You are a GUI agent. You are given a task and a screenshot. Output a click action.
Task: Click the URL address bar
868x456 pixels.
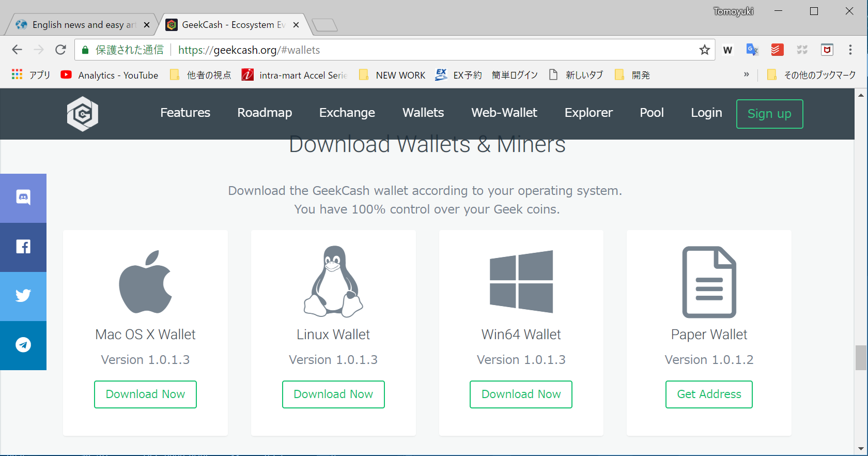pos(434,50)
